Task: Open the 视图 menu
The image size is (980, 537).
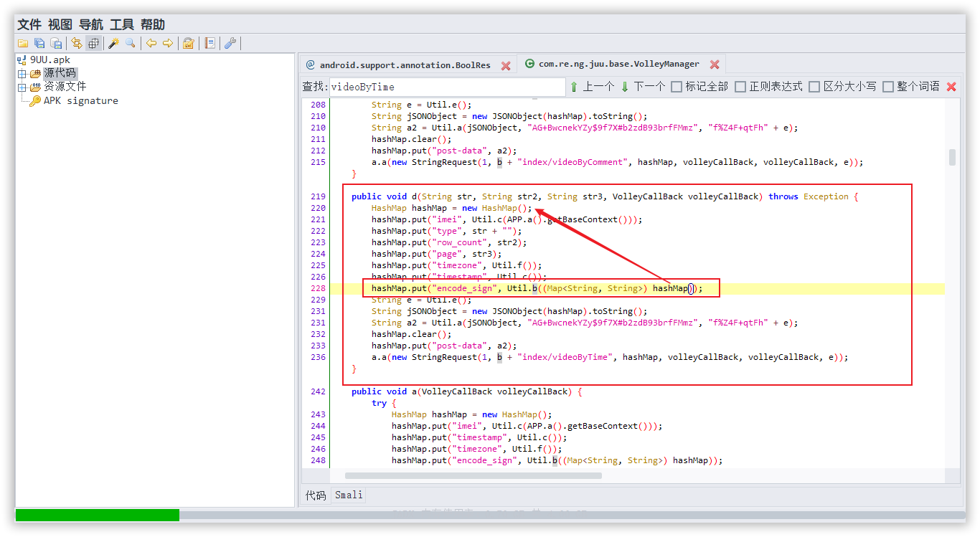Action: (60, 25)
